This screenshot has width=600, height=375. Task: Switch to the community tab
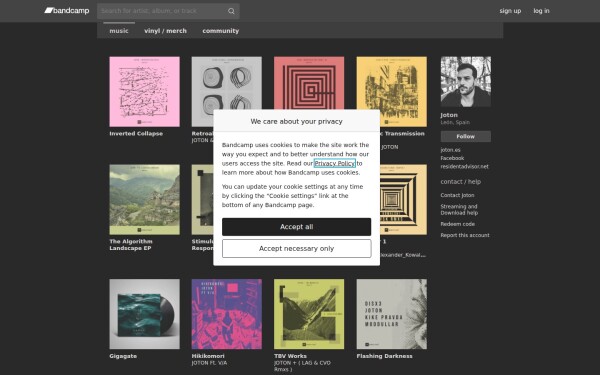220,31
